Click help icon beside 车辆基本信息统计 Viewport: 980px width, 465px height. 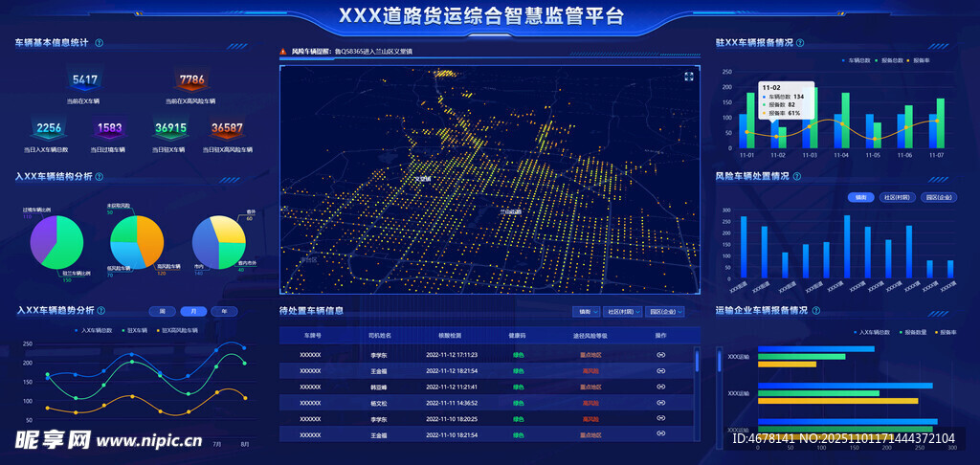pyautogui.click(x=100, y=43)
